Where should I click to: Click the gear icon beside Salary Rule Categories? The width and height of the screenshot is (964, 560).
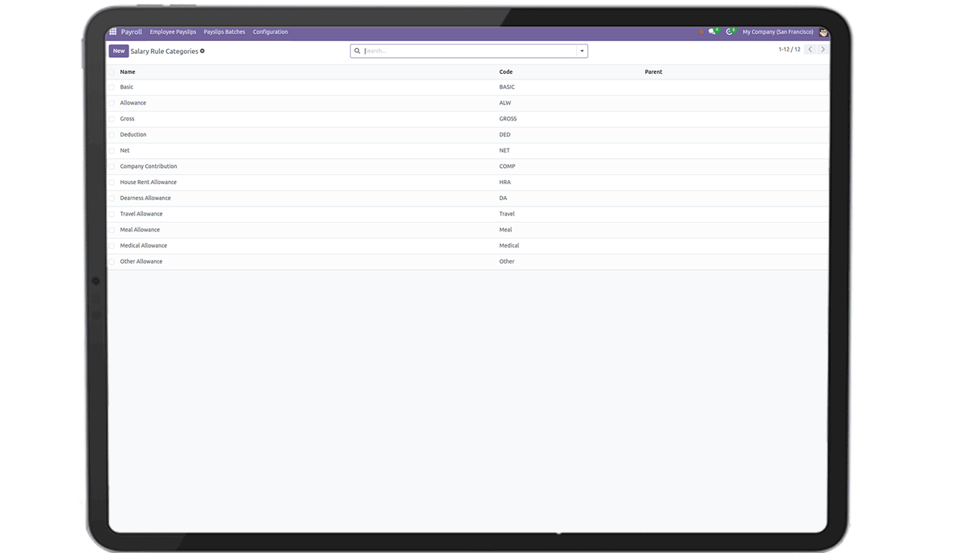pos(202,51)
